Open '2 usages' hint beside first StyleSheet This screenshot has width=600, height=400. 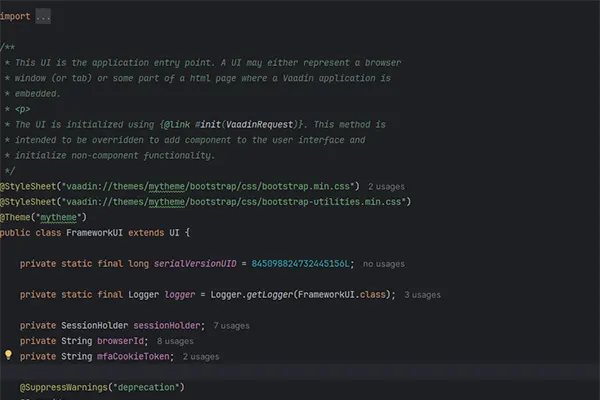tap(386, 187)
